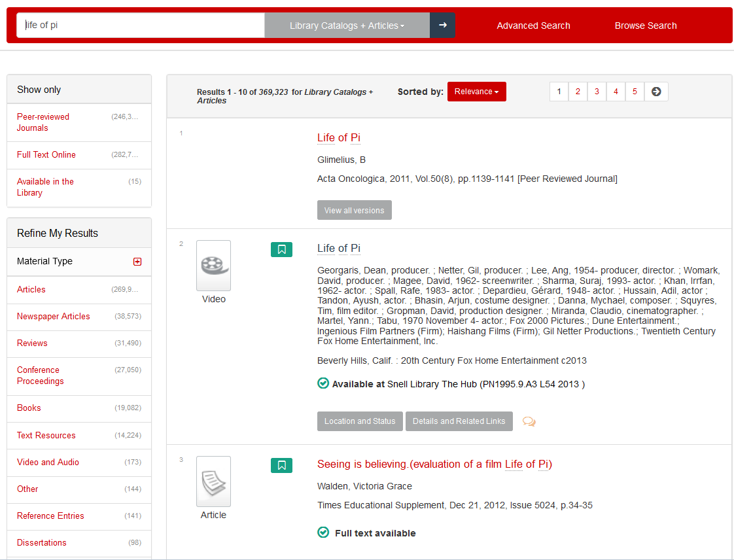Go to next results page arrow

pyautogui.click(x=656, y=92)
